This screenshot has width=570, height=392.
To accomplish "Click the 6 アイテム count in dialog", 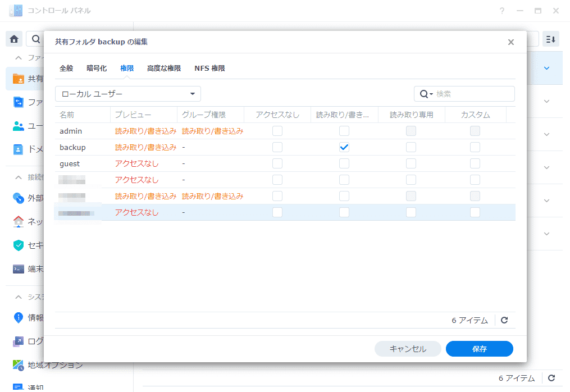I will pyautogui.click(x=469, y=320).
